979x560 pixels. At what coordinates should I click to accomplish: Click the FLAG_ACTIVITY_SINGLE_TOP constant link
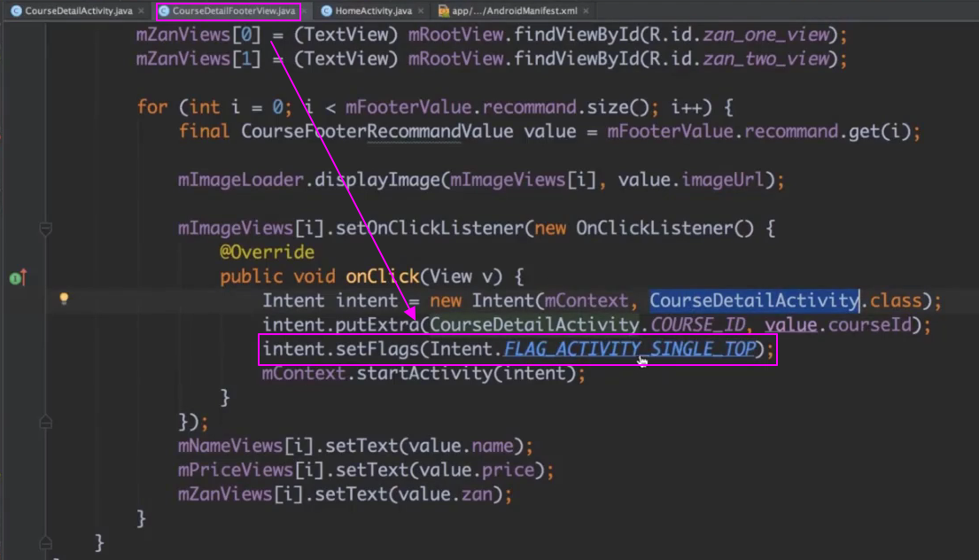point(629,349)
